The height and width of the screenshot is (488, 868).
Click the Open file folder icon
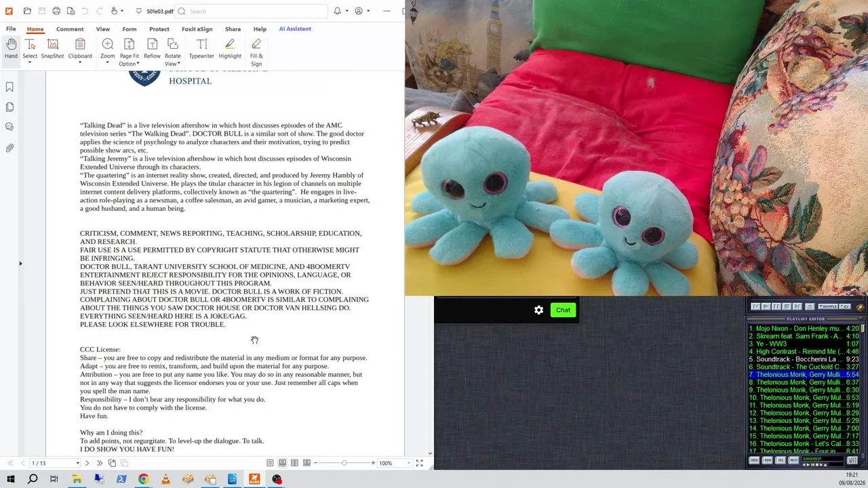[27, 11]
